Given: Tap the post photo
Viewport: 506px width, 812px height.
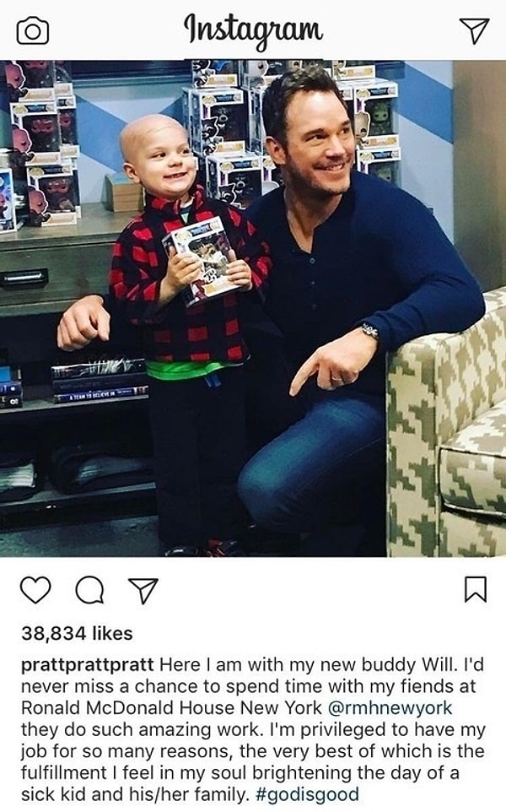Looking at the screenshot, I should [x=253, y=309].
